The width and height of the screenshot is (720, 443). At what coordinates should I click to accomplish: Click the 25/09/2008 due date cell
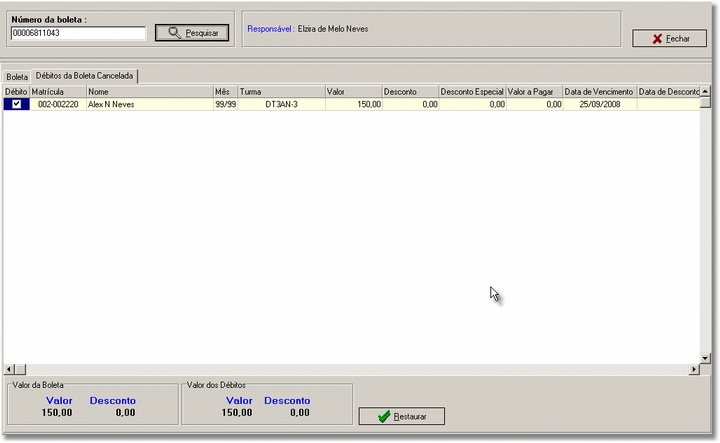[x=599, y=104]
